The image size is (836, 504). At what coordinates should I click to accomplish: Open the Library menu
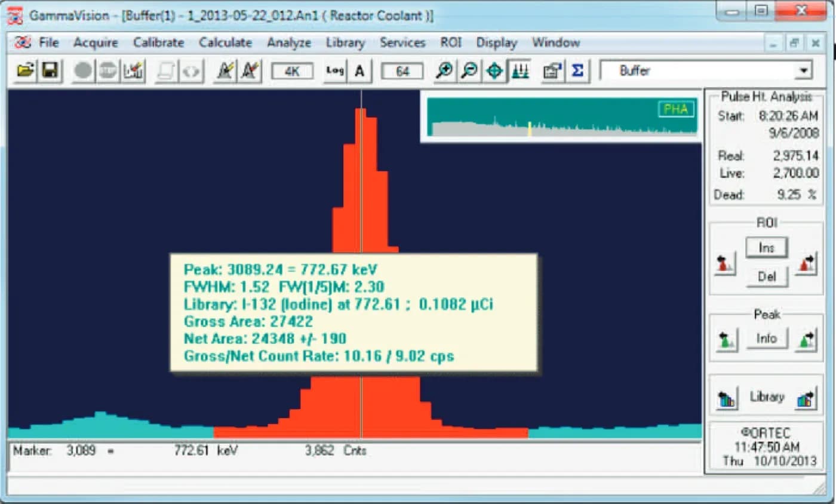coord(345,42)
